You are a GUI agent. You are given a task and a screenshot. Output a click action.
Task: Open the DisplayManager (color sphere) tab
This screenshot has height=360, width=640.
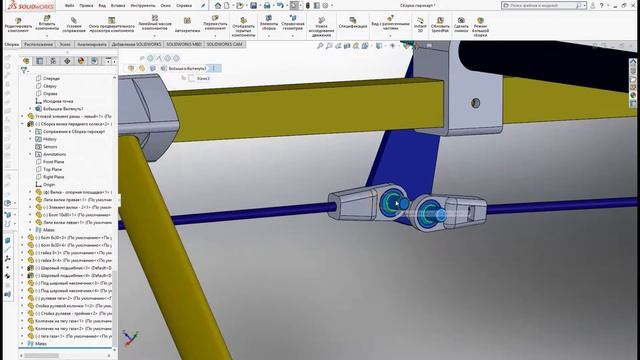[81, 61]
